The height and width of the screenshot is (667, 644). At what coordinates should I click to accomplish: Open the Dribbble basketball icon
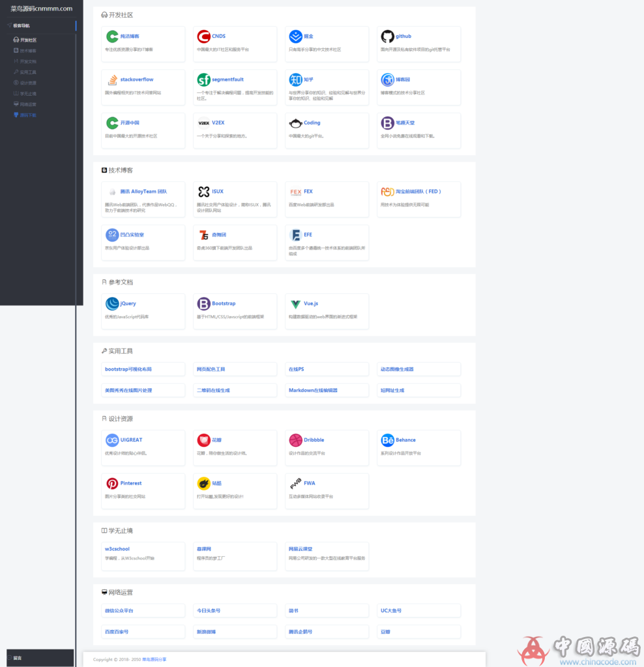(x=295, y=440)
